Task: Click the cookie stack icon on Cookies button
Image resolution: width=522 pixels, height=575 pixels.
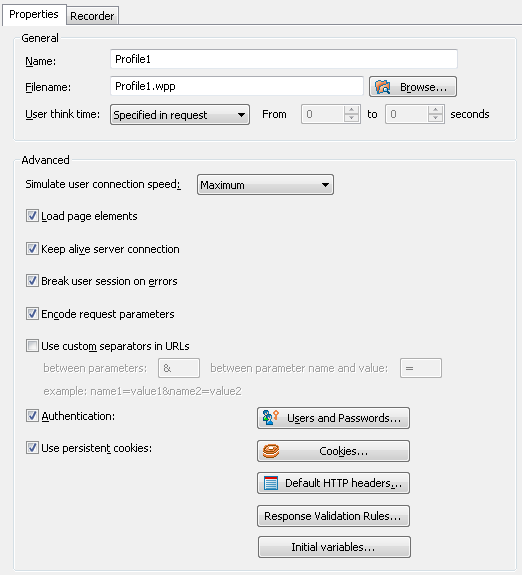Action: 271,451
